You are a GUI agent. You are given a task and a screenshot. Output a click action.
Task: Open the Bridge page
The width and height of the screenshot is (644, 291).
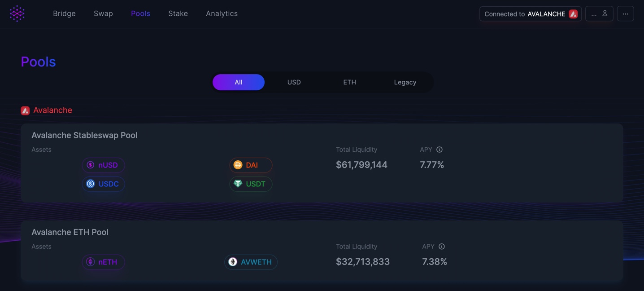pyautogui.click(x=64, y=13)
